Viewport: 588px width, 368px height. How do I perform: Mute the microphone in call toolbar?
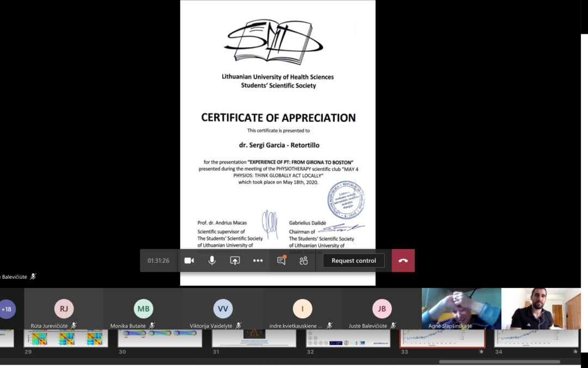(212, 260)
